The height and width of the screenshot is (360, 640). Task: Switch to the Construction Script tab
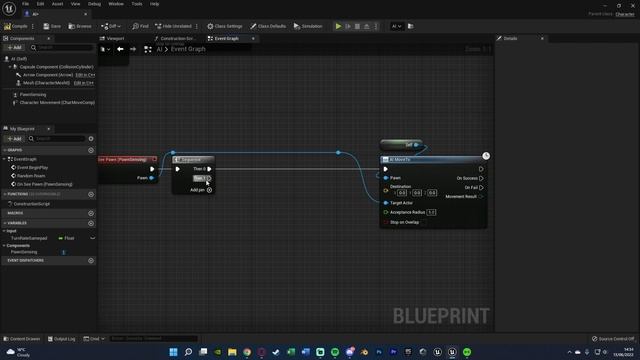click(175, 38)
